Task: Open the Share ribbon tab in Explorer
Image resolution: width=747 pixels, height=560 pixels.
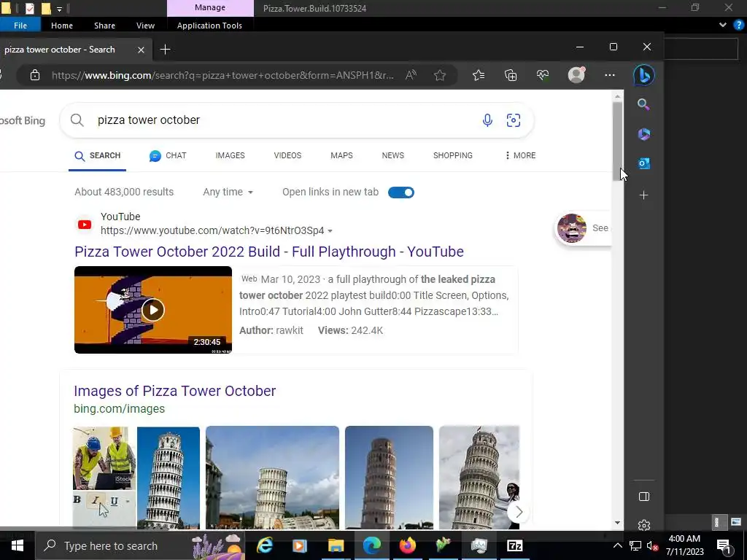Action: point(104,26)
